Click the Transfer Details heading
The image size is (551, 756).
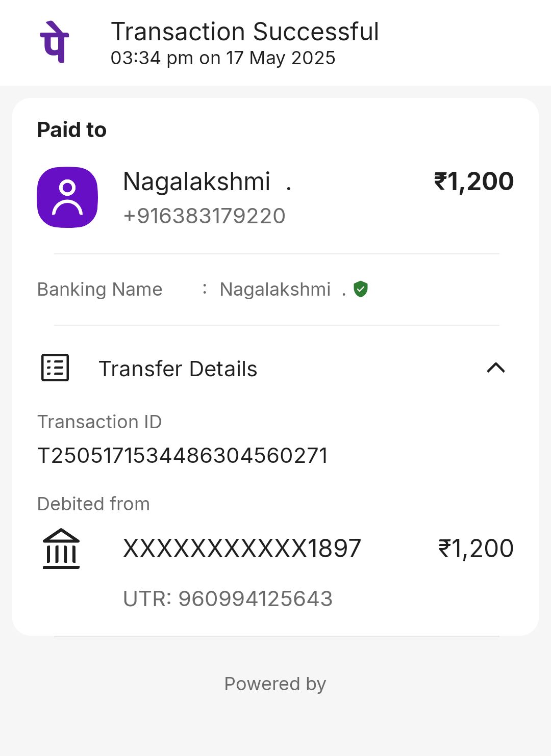point(178,369)
